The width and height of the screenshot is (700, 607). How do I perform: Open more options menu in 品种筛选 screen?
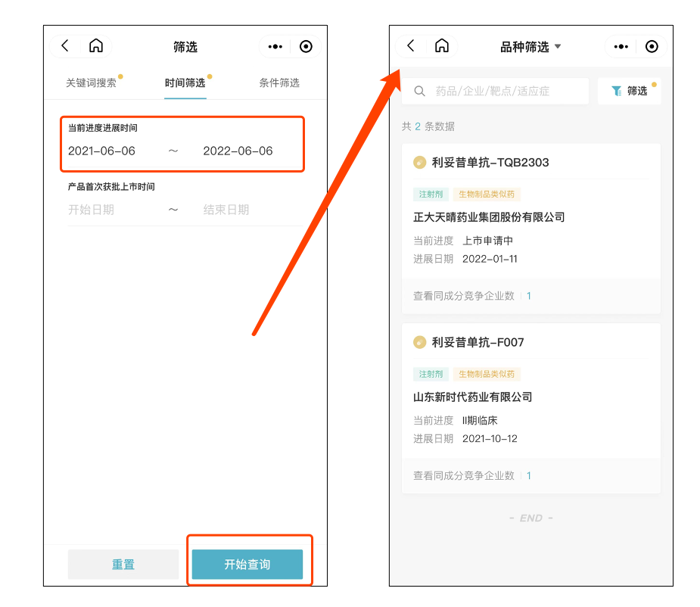[621, 46]
